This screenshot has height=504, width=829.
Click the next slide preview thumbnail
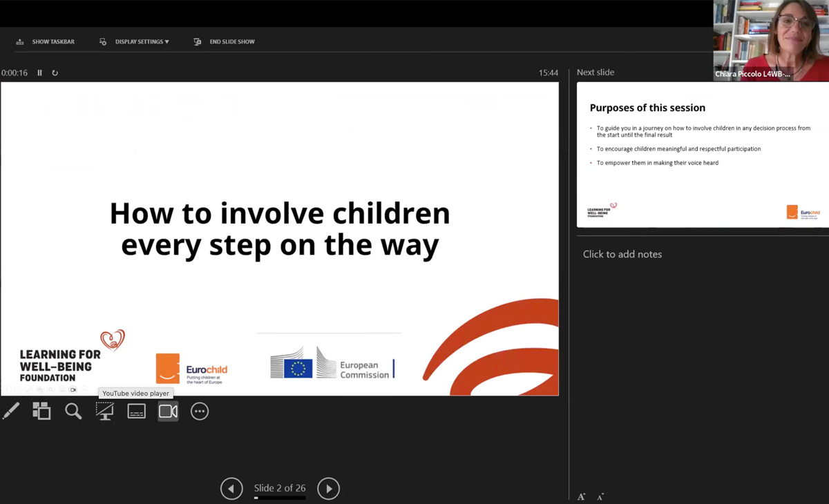point(703,155)
